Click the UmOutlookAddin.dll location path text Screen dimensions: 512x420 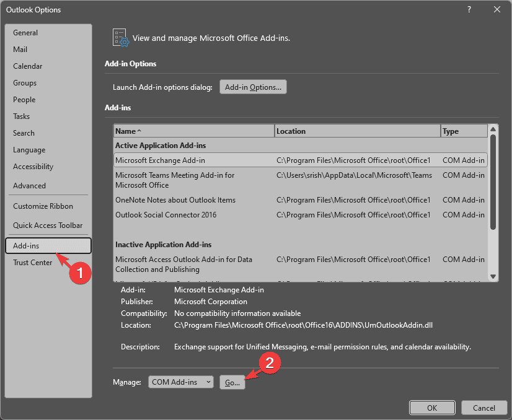point(303,325)
